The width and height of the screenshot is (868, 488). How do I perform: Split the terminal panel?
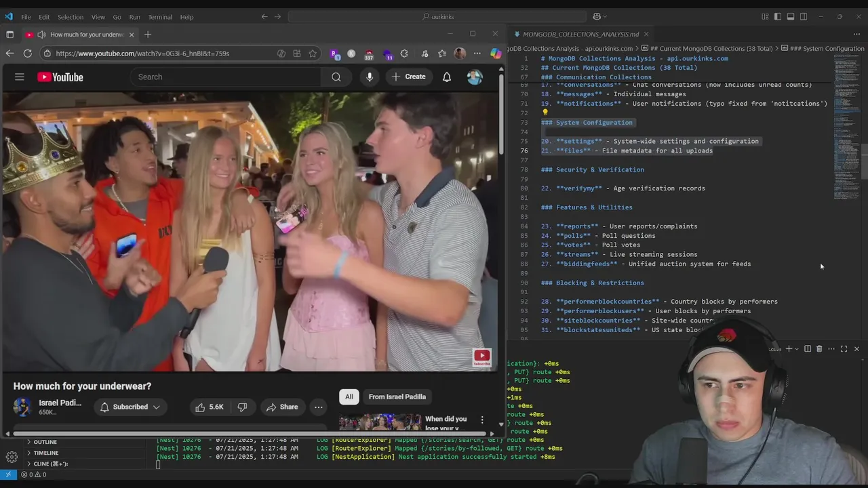coord(808,348)
